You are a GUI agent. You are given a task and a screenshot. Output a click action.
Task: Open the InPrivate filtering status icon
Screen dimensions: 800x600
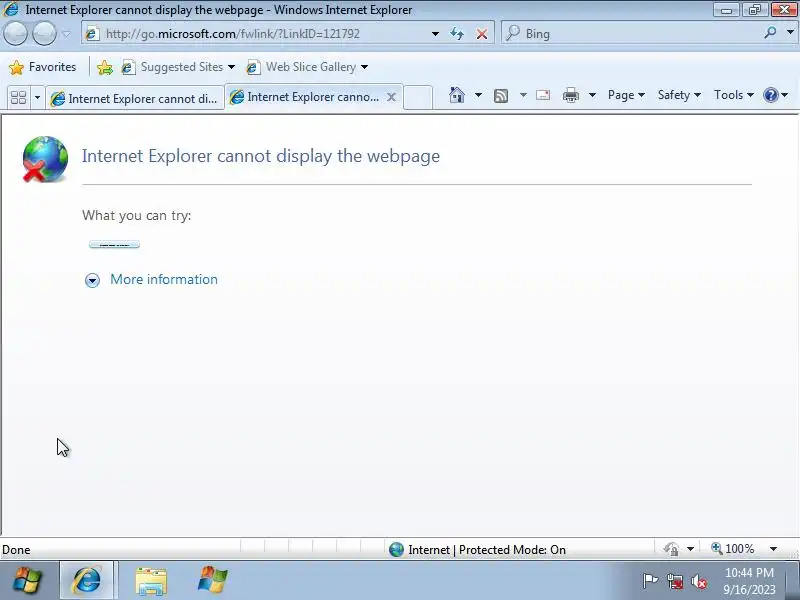671,549
